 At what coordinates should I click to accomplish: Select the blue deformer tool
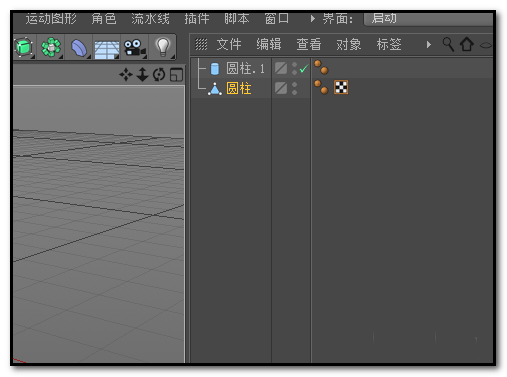pos(79,48)
